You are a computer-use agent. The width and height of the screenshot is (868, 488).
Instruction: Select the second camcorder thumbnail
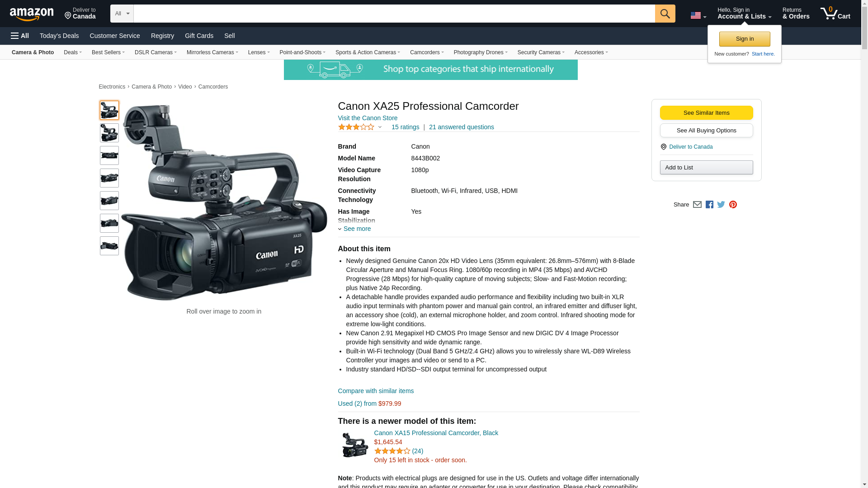[109, 133]
